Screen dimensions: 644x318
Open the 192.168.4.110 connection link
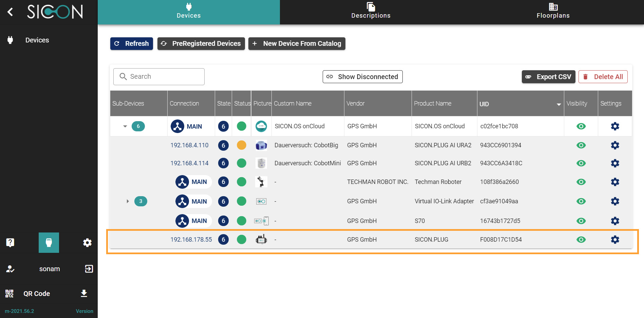point(189,145)
